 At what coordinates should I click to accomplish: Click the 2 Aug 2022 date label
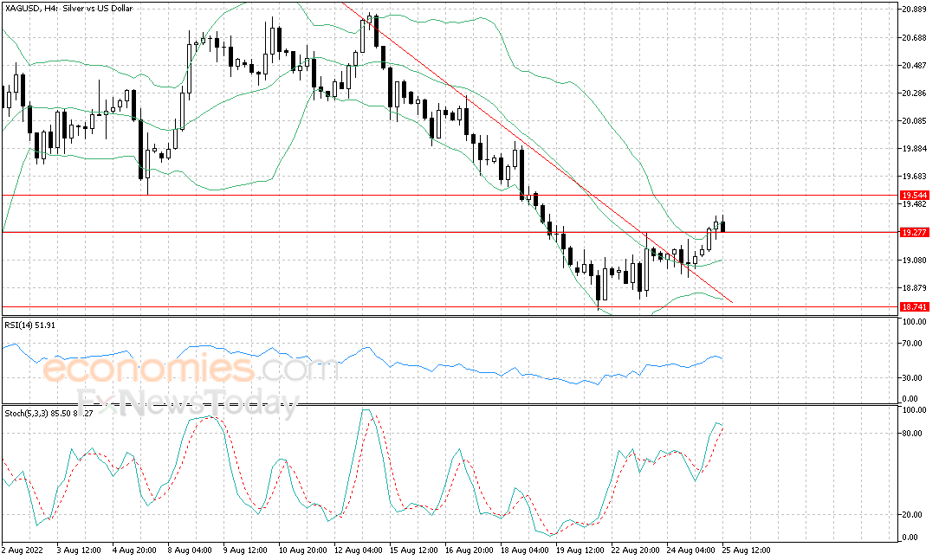pyautogui.click(x=23, y=550)
